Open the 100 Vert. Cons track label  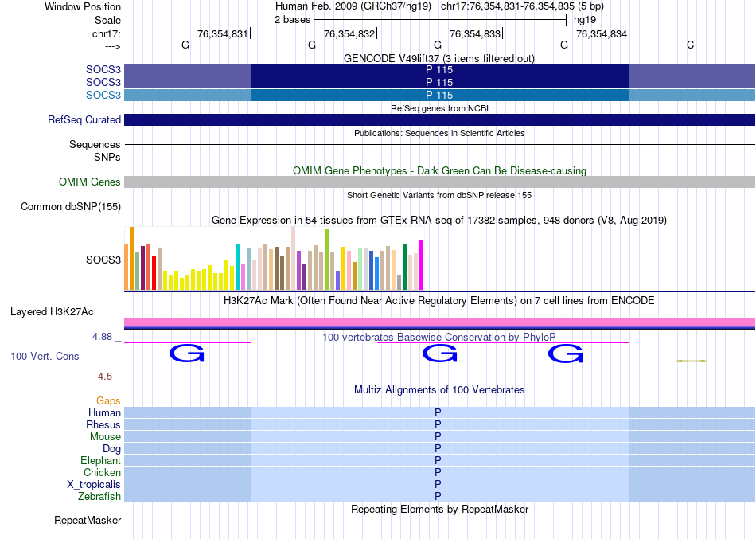click(45, 356)
